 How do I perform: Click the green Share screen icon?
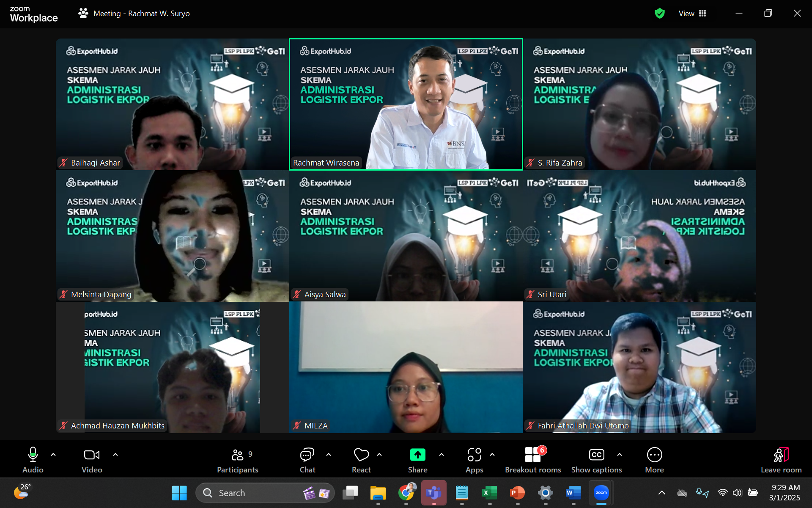(x=417, y=455)
